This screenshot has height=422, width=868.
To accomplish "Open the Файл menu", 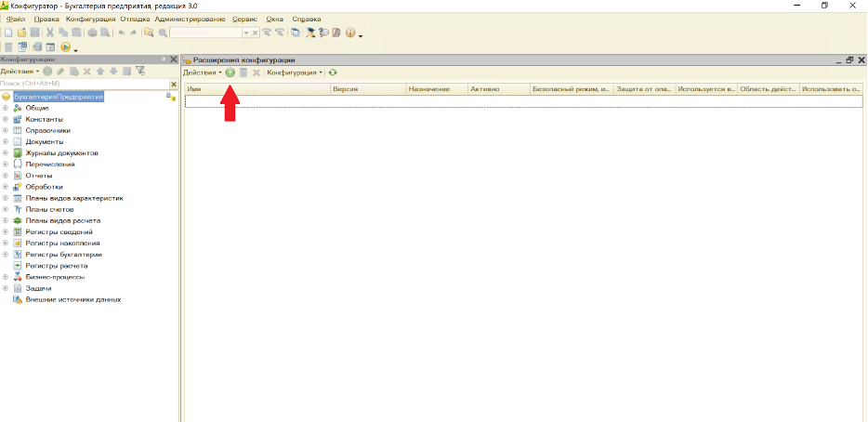I will (x=16, y=19).
